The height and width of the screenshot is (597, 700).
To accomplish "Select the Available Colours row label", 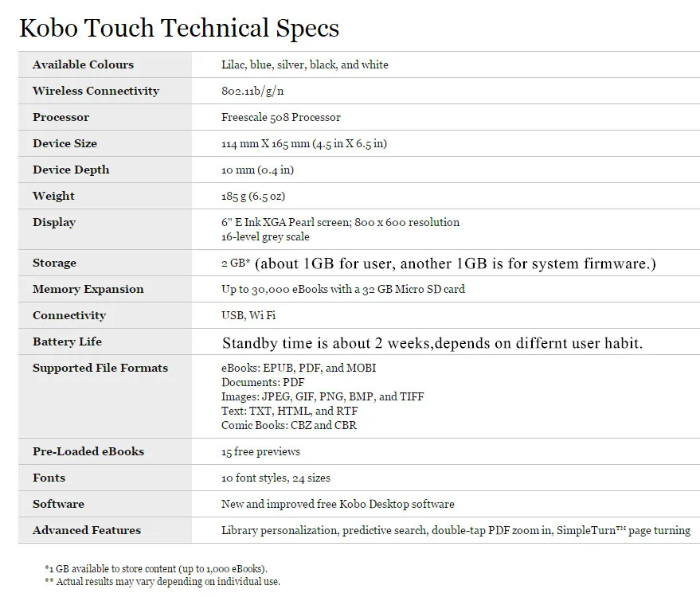I will point(83,64).
